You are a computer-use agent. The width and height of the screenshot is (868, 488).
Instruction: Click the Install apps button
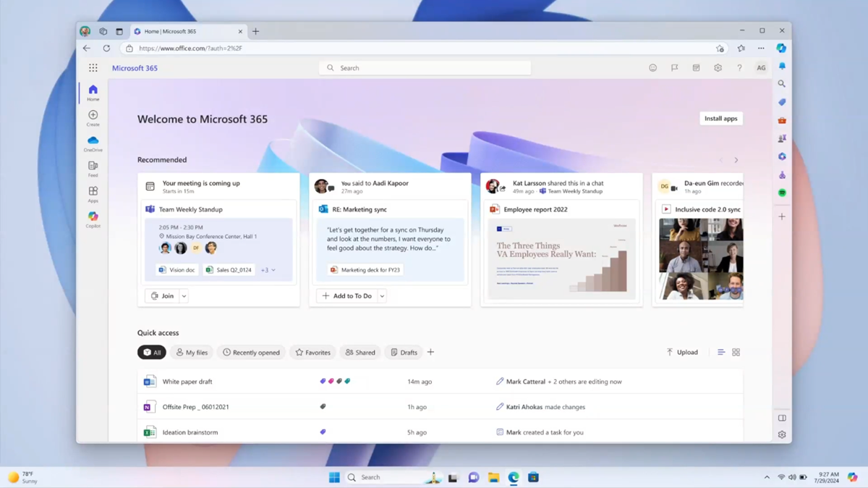pyautogui.click(x=720, y=118)
